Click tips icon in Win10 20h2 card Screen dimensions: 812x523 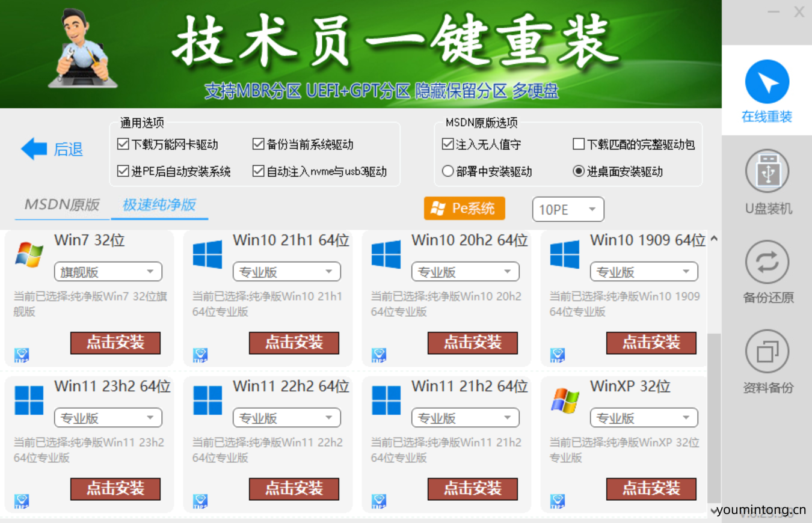[x=379, y=355]
